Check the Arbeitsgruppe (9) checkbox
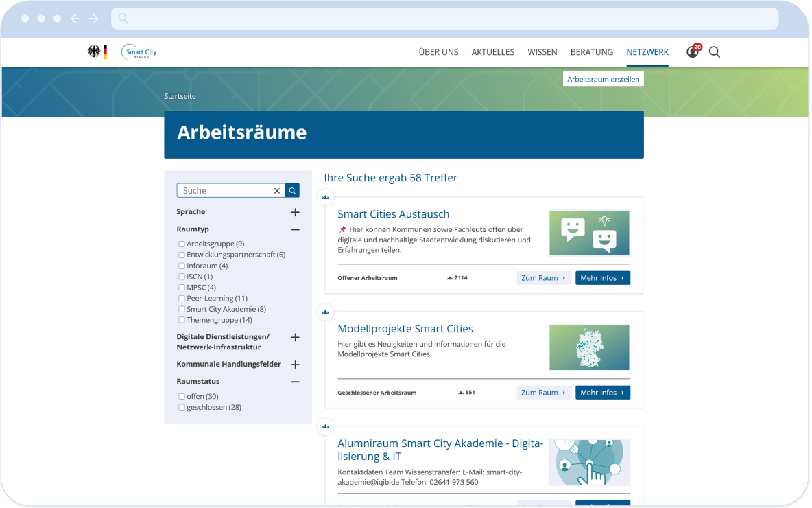Screen dimensions: 812x508 182,244
